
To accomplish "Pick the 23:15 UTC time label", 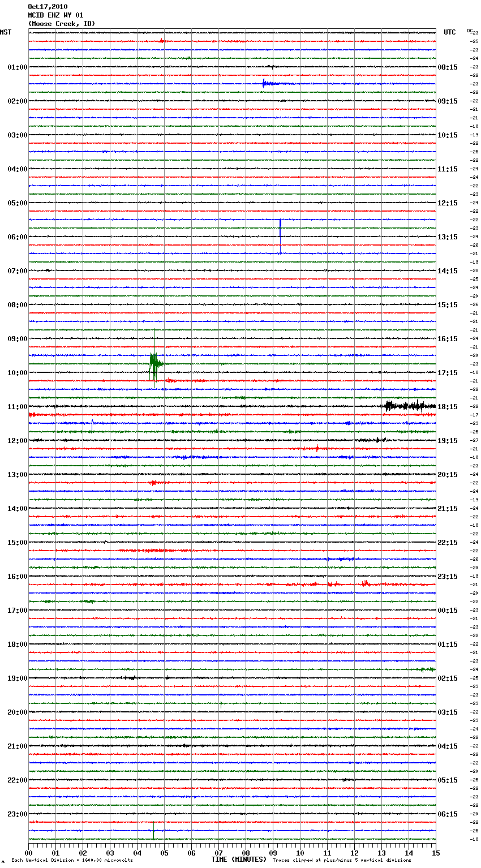I will [x=448, y=576].
